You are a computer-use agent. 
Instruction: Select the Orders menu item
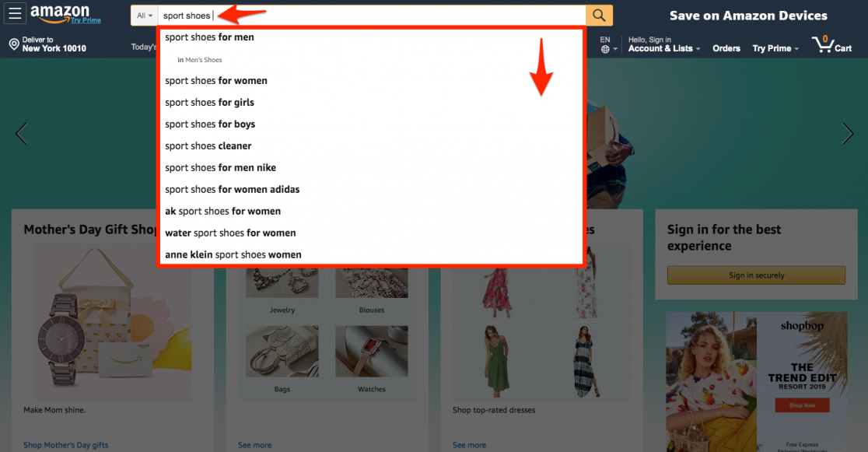pos(726,48)
